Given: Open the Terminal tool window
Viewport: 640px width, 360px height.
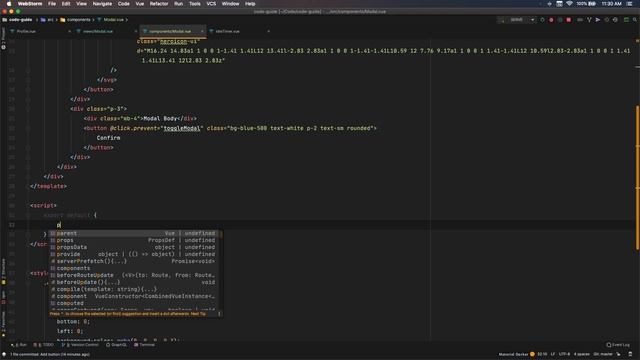Looking at the screenshot, I should 144,345.
